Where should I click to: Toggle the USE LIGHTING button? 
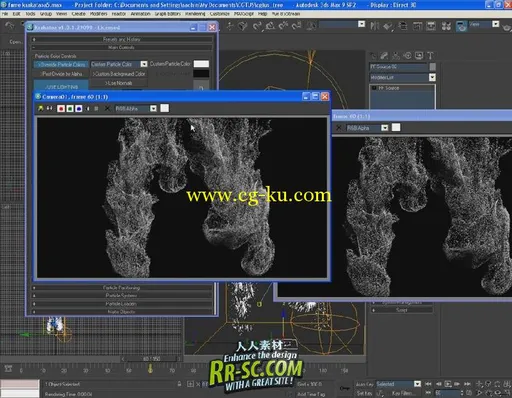(x=61, y=86)
